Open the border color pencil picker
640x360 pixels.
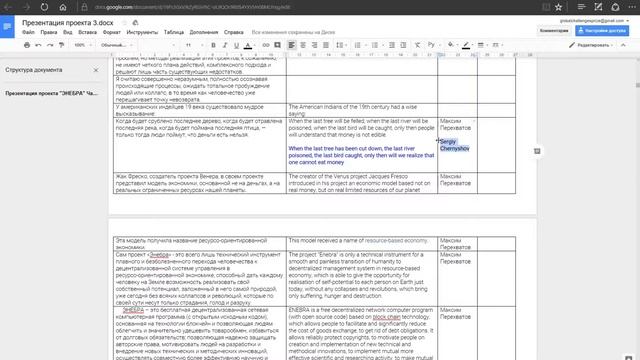pyautogui.click(x=467, y=45)
